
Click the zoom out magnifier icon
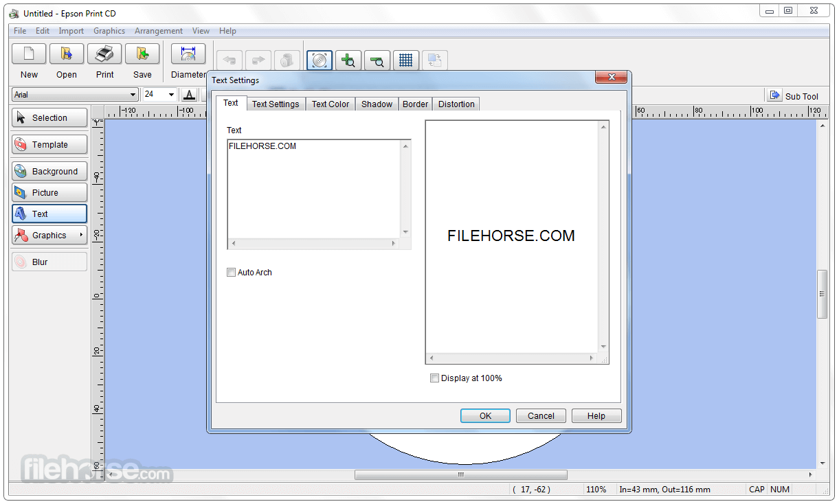(377, 60)
